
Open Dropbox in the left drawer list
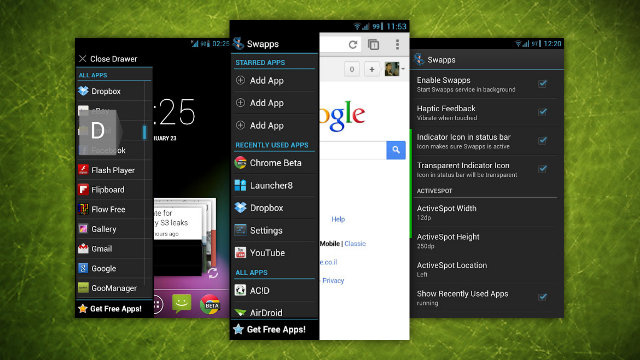(x=114, y=91)
